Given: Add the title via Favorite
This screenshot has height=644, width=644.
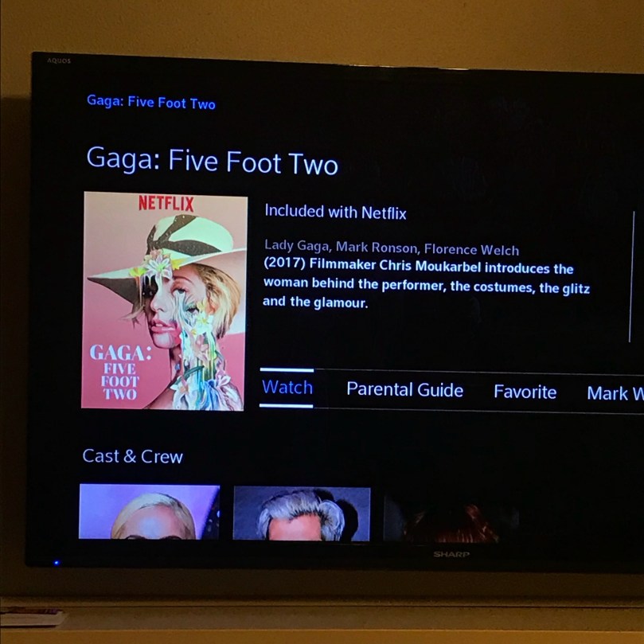Looking at the screenshot, I should [525, 392].
